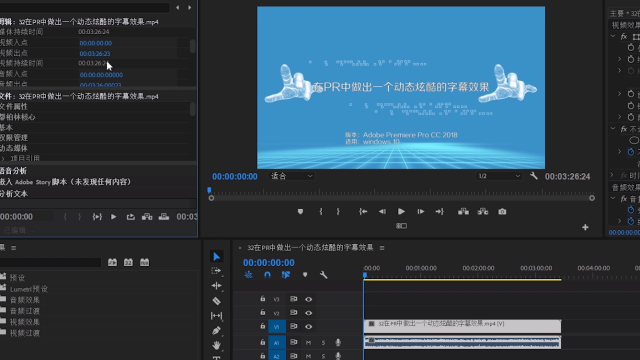Open the Program Monitor button editor plus
The image size is (640, 360).
[x=585, y=227]
